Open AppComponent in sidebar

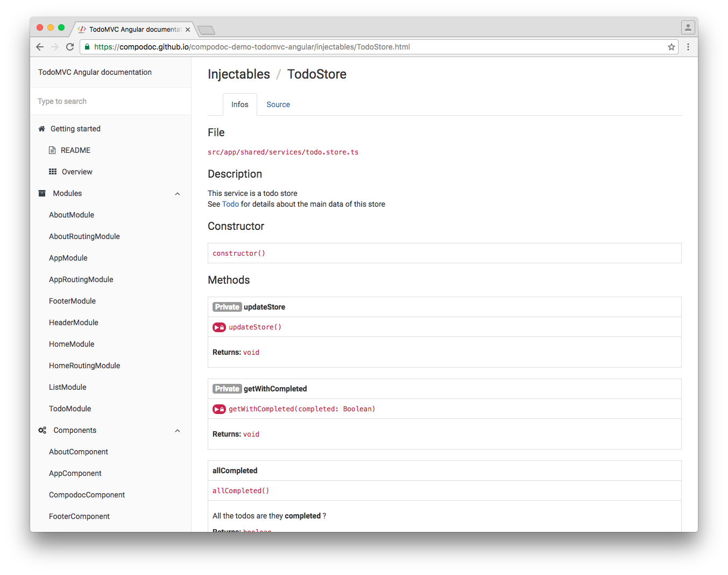click(75, 473)
